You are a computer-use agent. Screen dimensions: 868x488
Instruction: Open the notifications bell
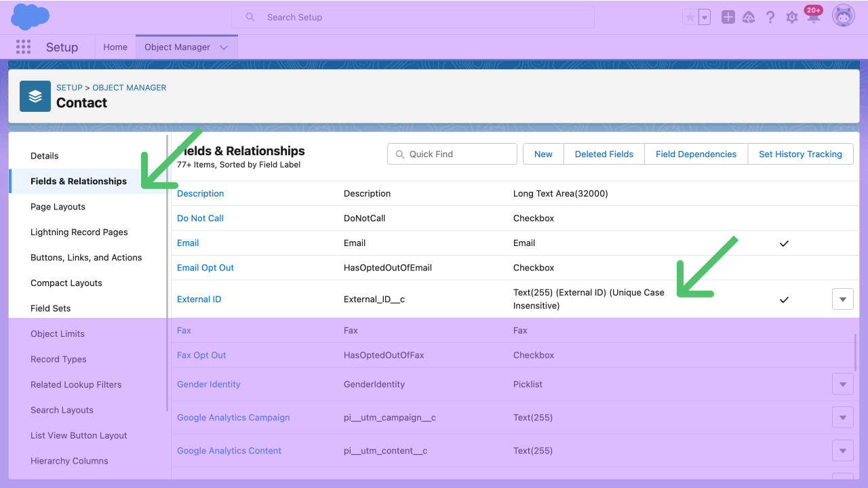(813, 16)
